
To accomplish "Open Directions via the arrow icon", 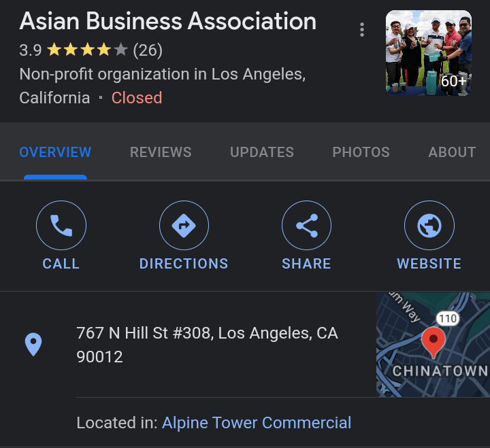I will tap(184, 226).
